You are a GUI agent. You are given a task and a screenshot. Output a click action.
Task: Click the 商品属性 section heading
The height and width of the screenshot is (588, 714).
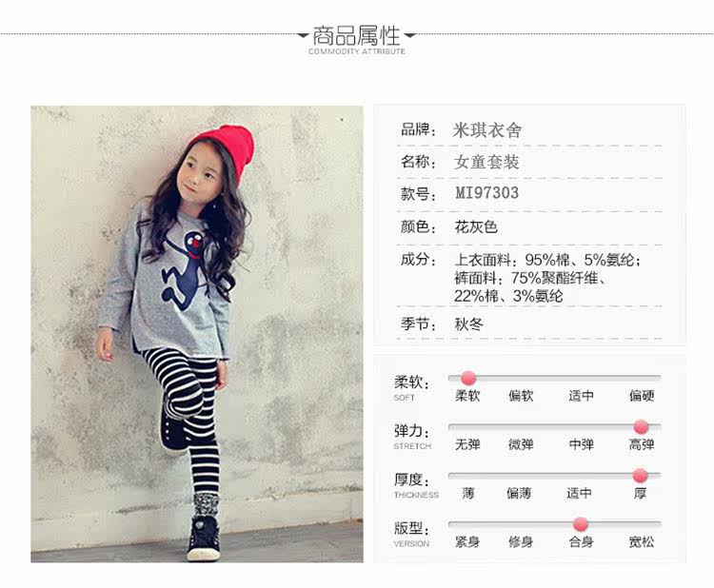pos(357,35)
